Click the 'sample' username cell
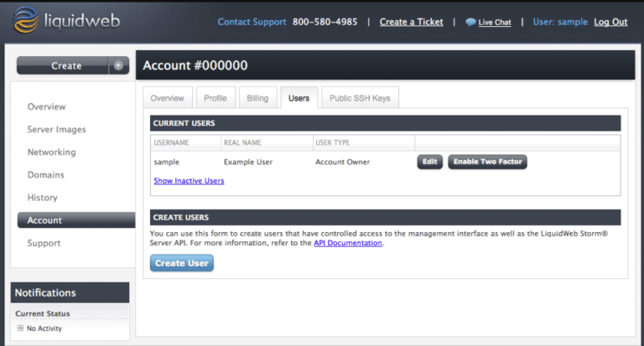This screenshot has height=346, width=644. pos(166,162)
